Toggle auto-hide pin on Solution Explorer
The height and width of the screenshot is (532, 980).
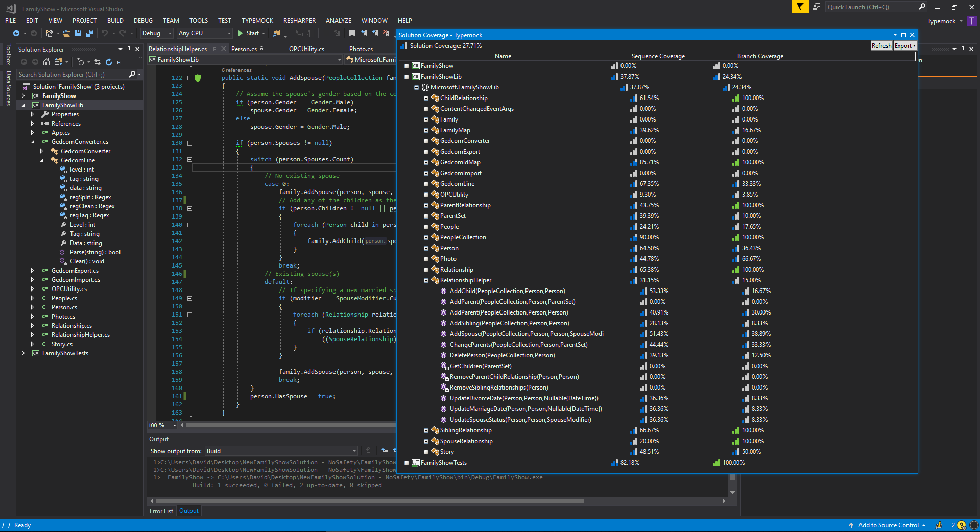[x=129, y=49]
